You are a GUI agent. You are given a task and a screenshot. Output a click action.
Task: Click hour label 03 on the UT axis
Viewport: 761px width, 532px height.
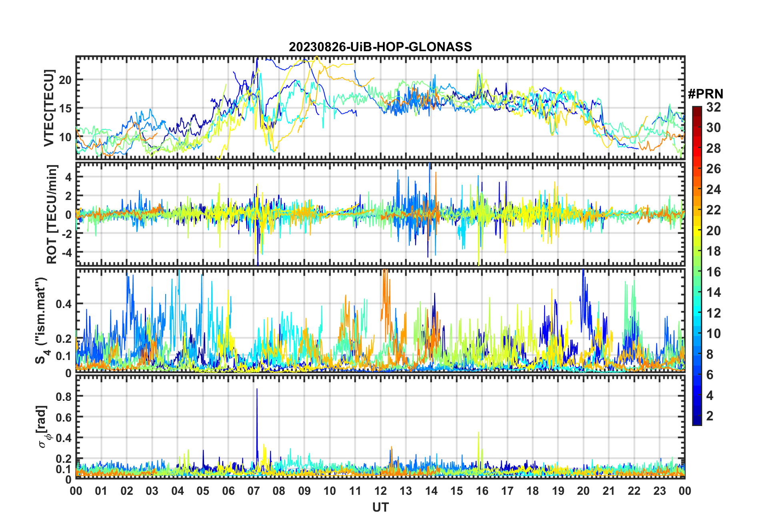click(x=152, y=491)
